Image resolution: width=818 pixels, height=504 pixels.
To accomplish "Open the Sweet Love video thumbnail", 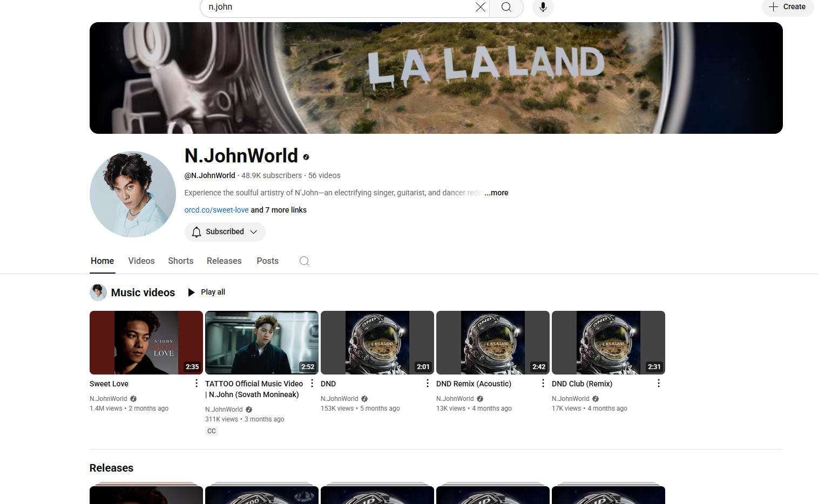I will coord(146,343).
